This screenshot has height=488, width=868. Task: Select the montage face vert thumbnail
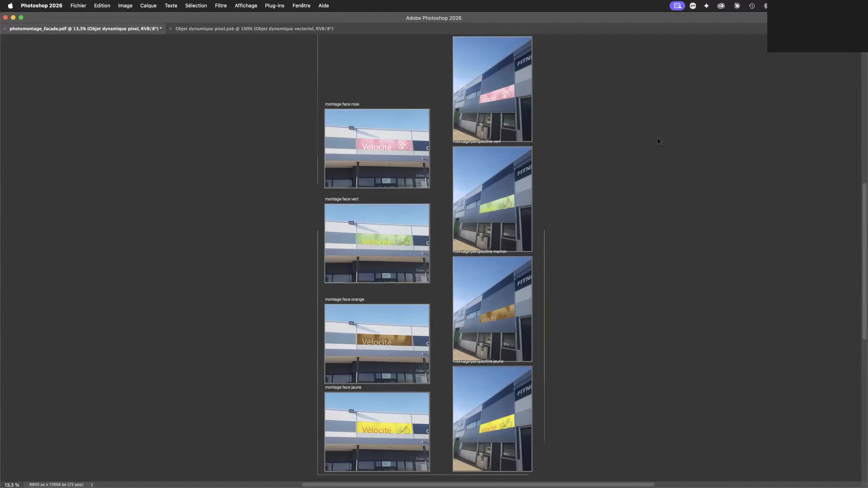pos(377,244)
